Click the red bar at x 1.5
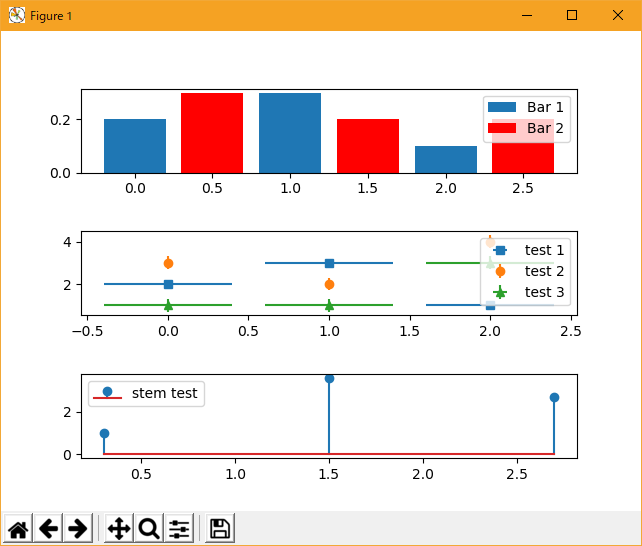The height and width of the screenshot is (546, 642). 368,146
